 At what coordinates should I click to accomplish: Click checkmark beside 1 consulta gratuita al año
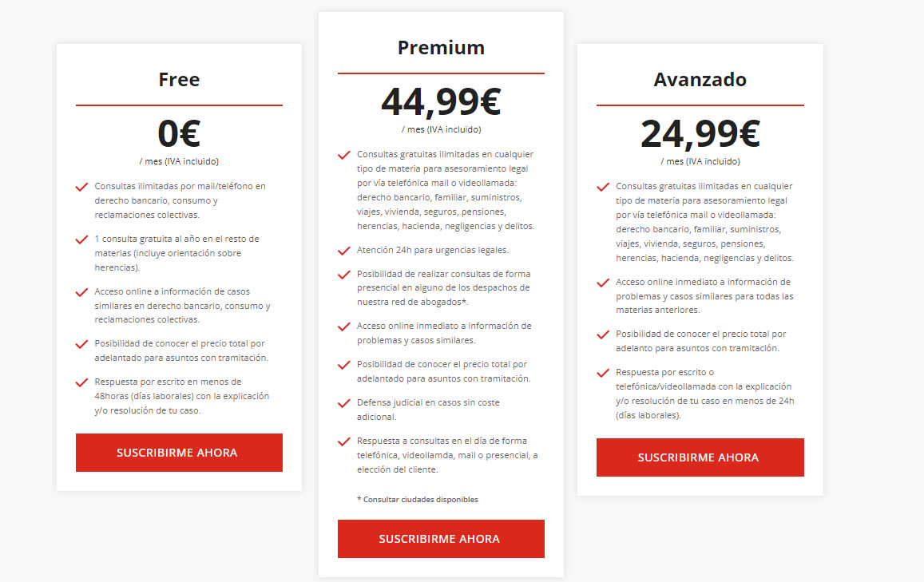coord(82,240)
